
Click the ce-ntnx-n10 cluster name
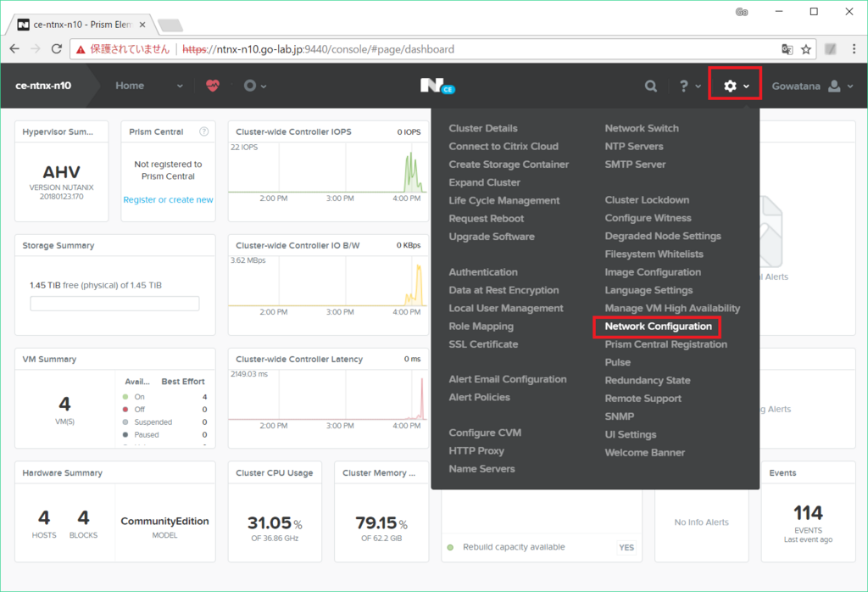point(43,86)
